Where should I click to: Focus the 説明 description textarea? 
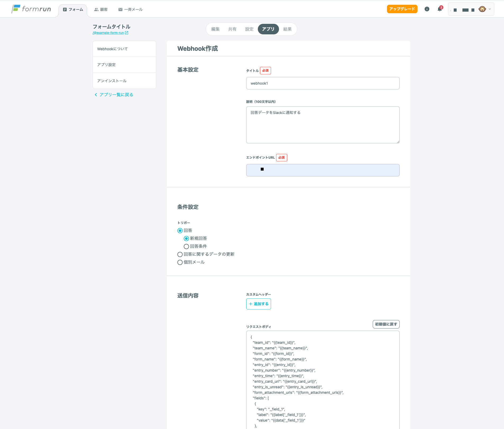[x=323, y=125]
